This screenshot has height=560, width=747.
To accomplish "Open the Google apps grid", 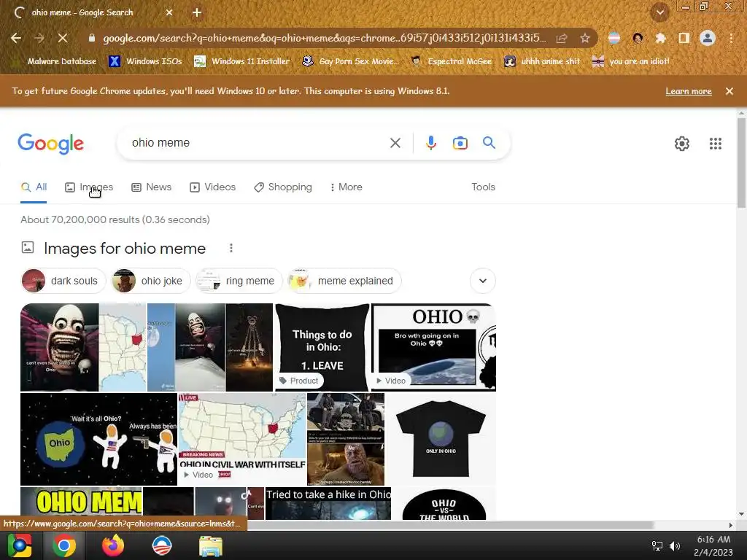I will click(x=715, y=144).
